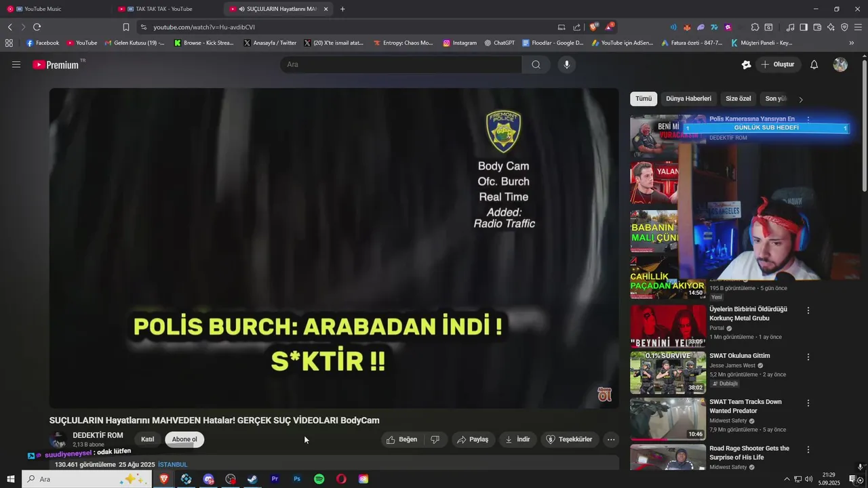Open more actions three-dot menu under video
The height and width of the screenshot is (488, 868).
(611, 439)
